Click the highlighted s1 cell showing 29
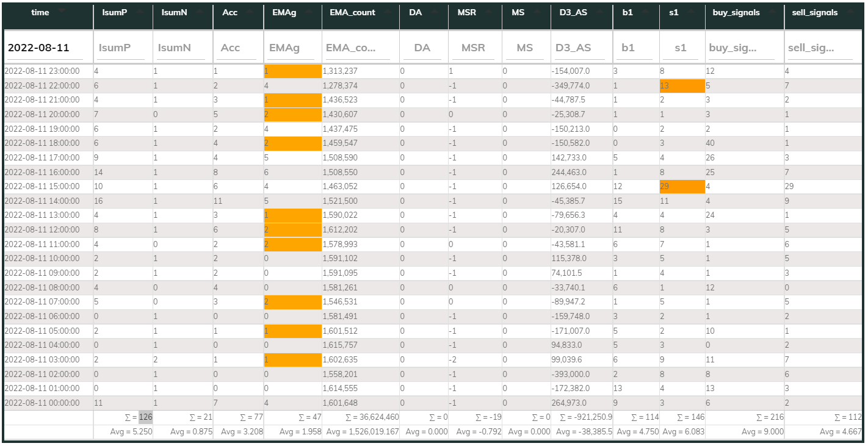868x446 pixels. click(682, 187)
